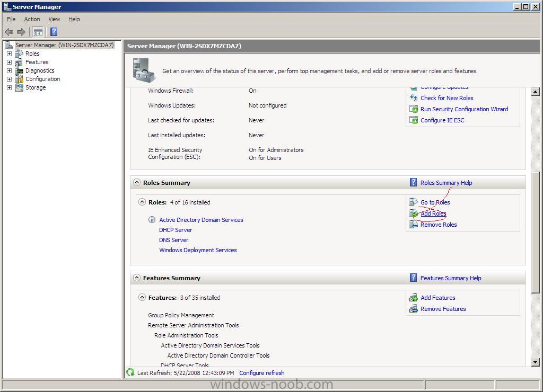Click the Add Features link text
This screenshot has height=392, width=543.
coord(438,298)
